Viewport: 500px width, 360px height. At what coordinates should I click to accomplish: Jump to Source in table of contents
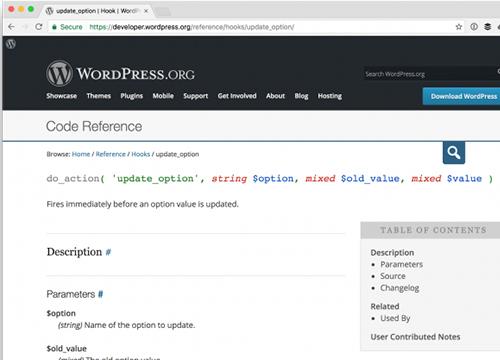tap(393, 276)
